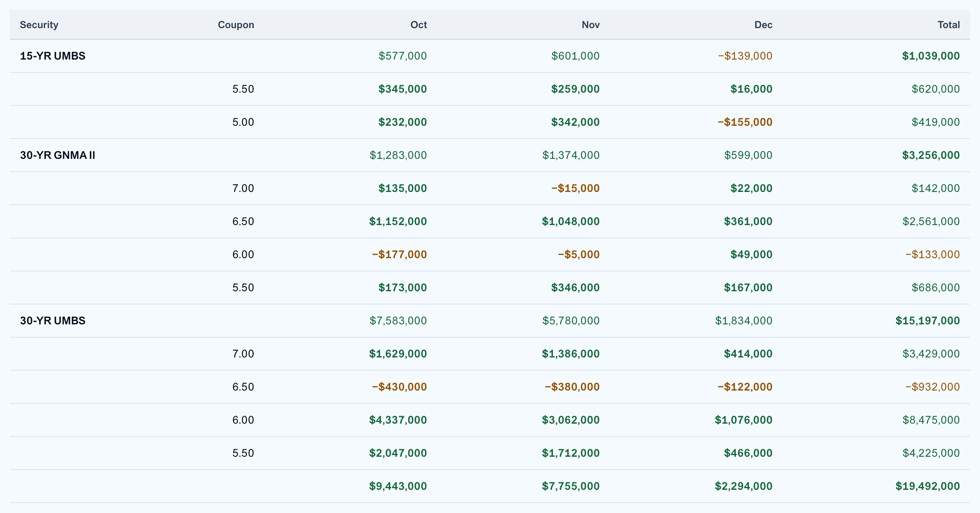Image resolution: width=980 pixels, height=513 pixels.
Task: Click the Security column header
Action: click(39, 25)
